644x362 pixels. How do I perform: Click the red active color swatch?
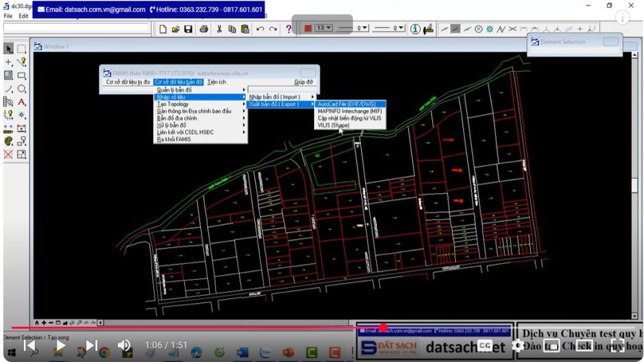pyautogui.click(x=308, y=28)
